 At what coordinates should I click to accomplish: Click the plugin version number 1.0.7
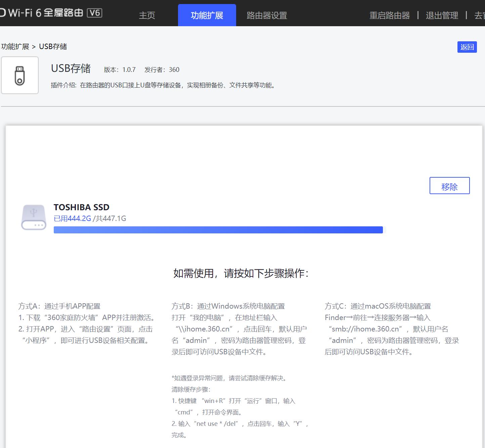[x=129, y=70]
